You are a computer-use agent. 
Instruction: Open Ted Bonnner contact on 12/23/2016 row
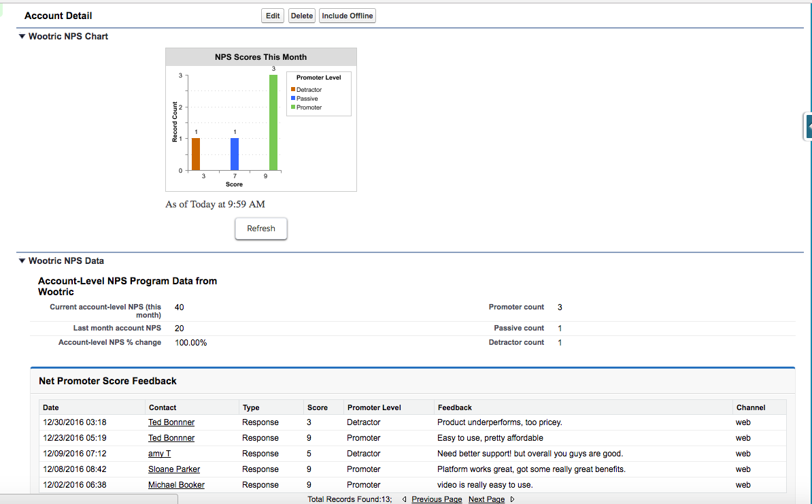(171, 438)
